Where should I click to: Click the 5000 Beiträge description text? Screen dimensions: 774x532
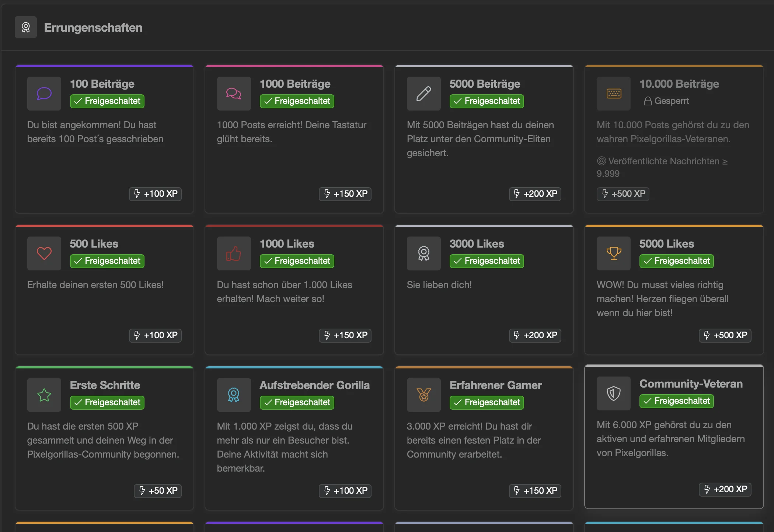point(480,139)
